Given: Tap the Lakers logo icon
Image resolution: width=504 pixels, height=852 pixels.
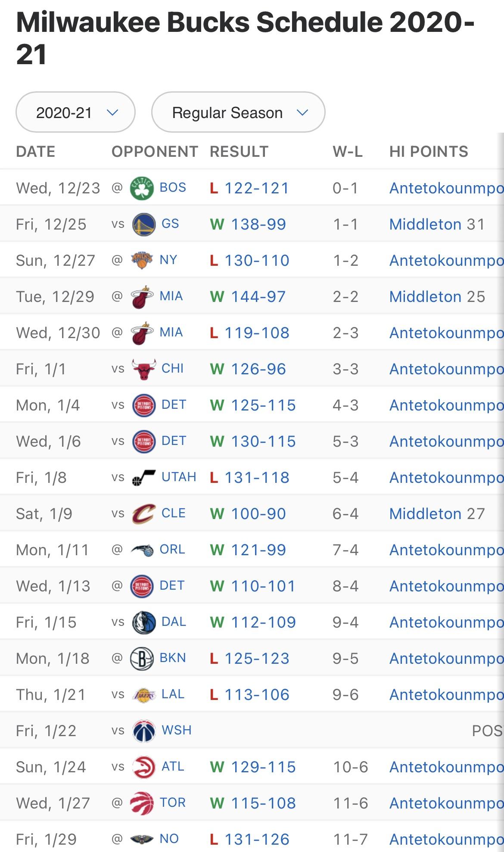Looking at the screenshot, I should [144, 695].
